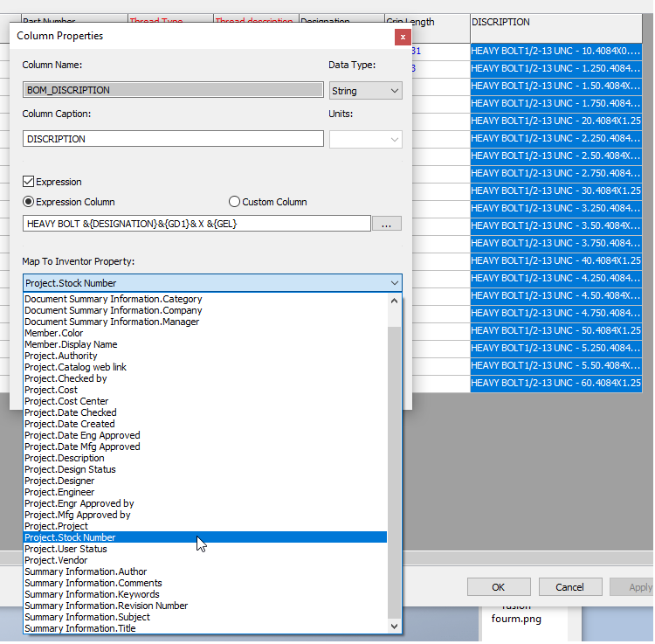Select cell HEAVY BOLT1/2-13 UNC - 40.4084X1.25
This screenshot has width=655, height=644.
click(556, 260)
